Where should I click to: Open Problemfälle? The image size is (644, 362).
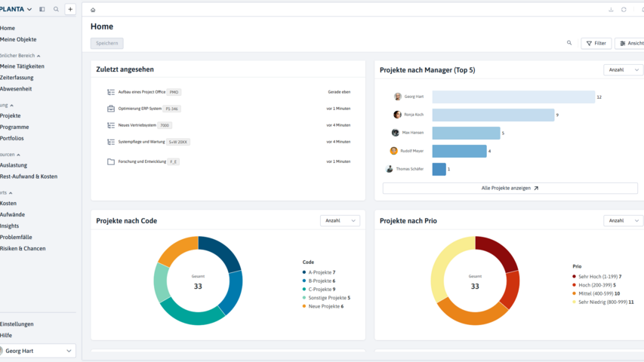click(x=16, y=238)
